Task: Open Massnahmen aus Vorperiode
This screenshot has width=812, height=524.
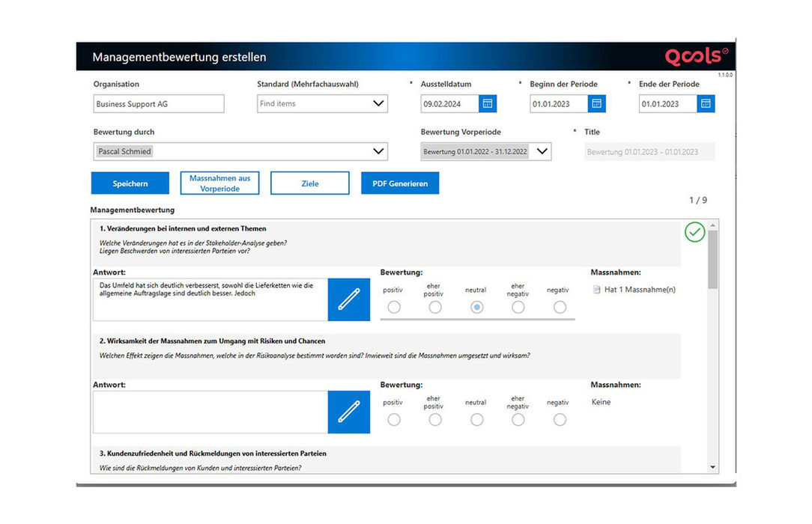Action: pyautogui.click(x=219, y=183)
